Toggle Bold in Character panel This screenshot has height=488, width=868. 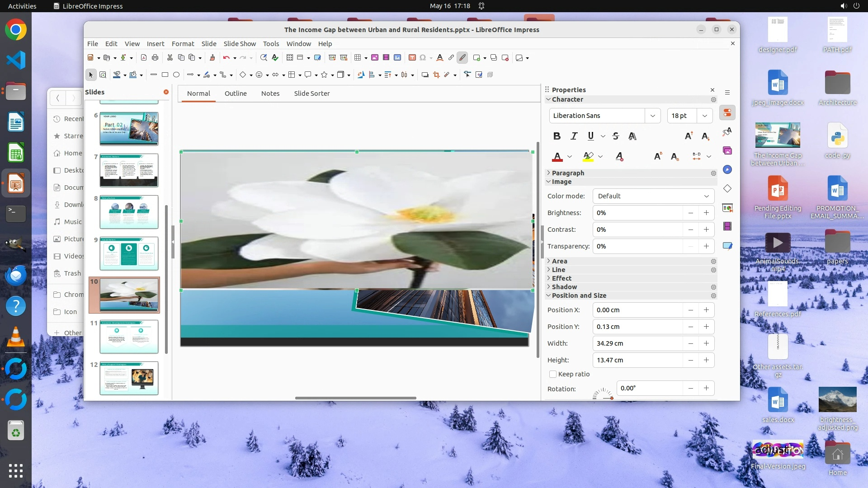tap(557, 136)
